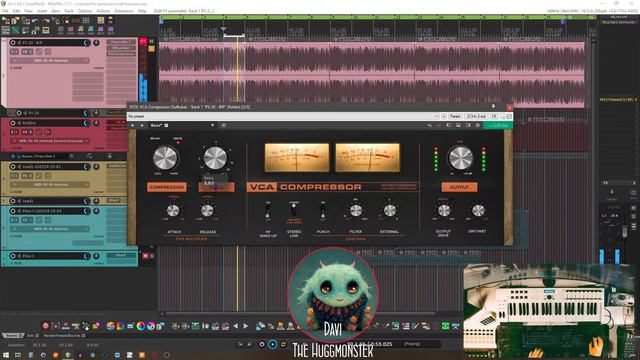Viewport: 640px width, 360px height.
Task: Click the green Softube logo button
Action: [498, 125]
